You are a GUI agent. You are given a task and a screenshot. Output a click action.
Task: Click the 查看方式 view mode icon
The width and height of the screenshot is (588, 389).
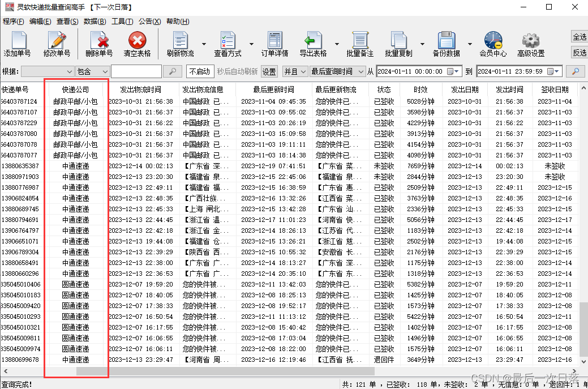(228, 44)
